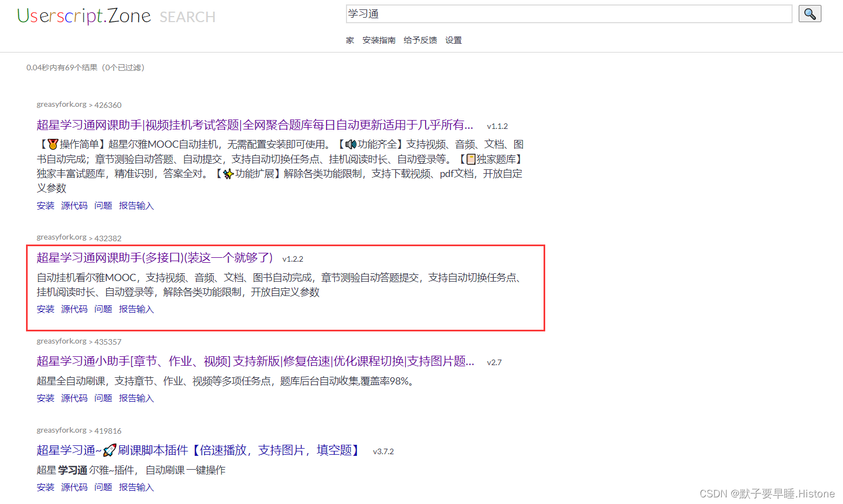View 源代码 of 超星学习通小助手 script

[74, 398]
